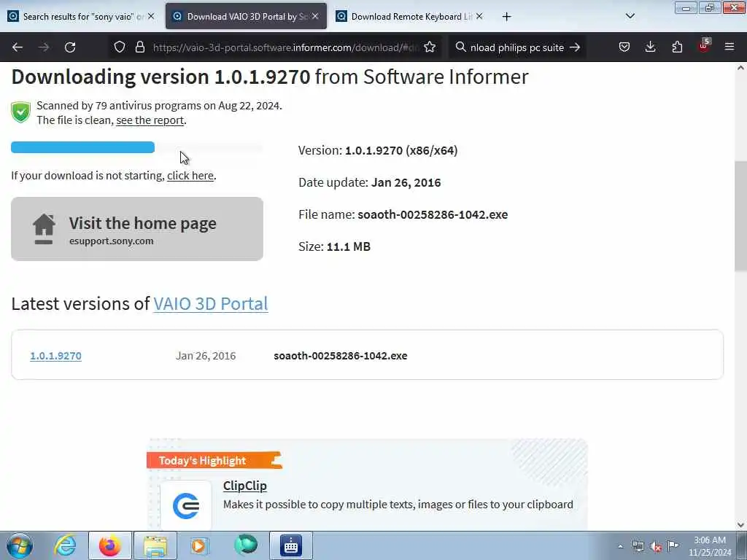Open the Windows Start menu
747x560 pixels.
(x=20, y=545)
